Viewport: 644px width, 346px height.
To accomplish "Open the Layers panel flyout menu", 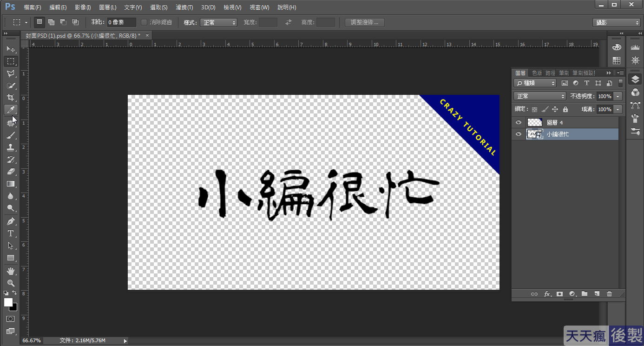I will (620, 73).
